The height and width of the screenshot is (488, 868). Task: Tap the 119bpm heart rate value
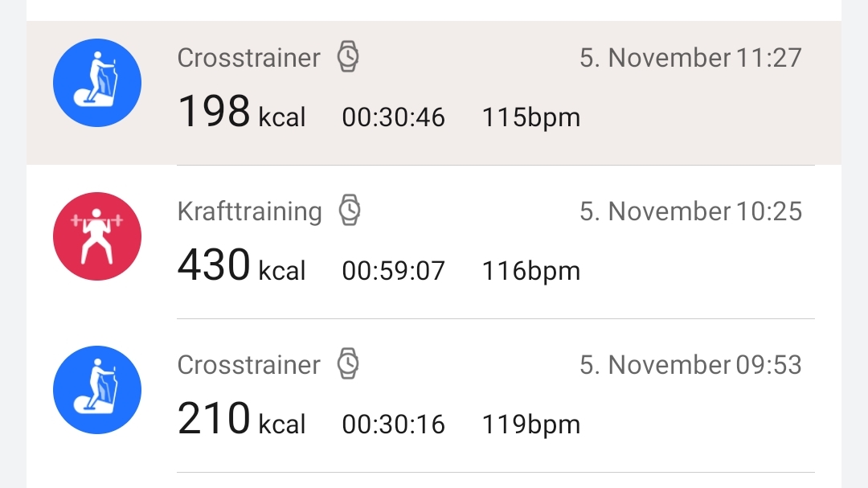531,424
